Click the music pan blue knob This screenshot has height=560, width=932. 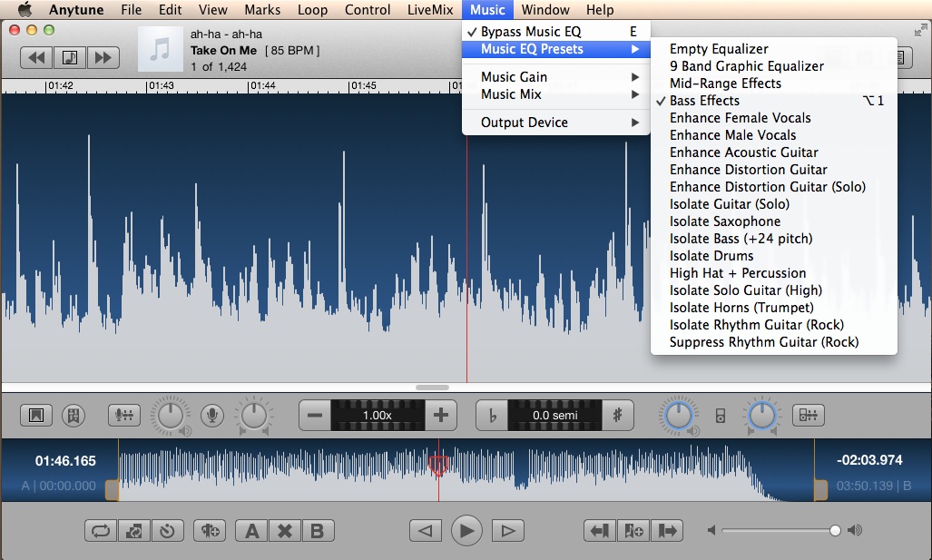(x=762, y=415)
